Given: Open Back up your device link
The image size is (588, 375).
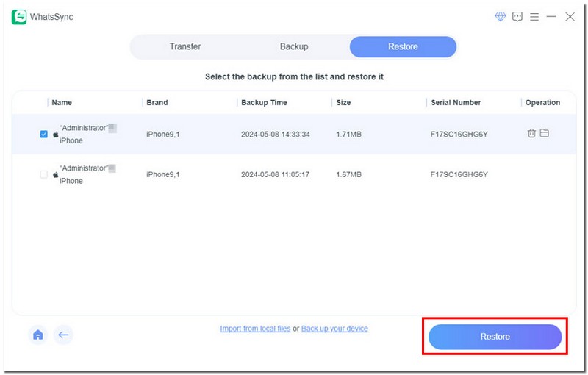Looking at the screenshot, I should tap(334, 329).
